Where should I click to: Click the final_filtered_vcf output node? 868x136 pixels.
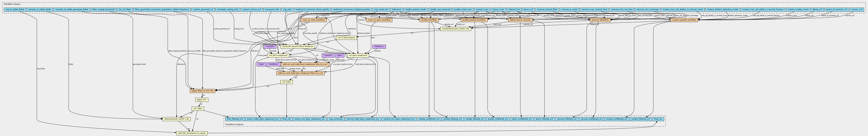[x=235, y=119]
